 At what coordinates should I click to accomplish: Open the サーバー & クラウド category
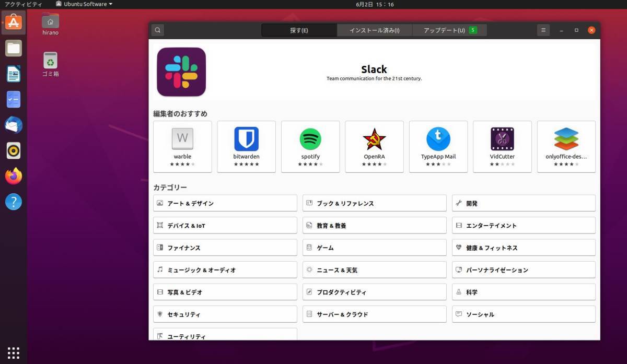click(375, 314)
